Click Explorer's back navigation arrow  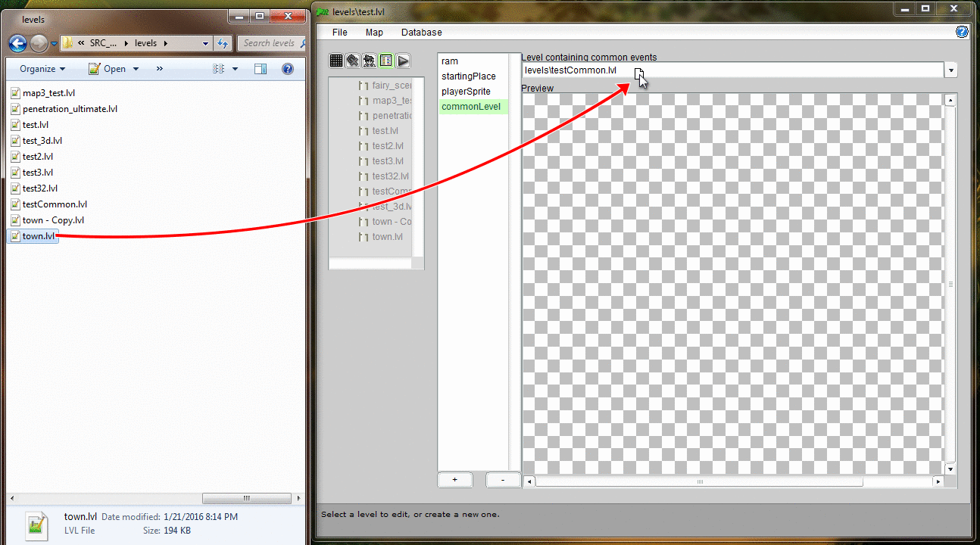point(17,43)
